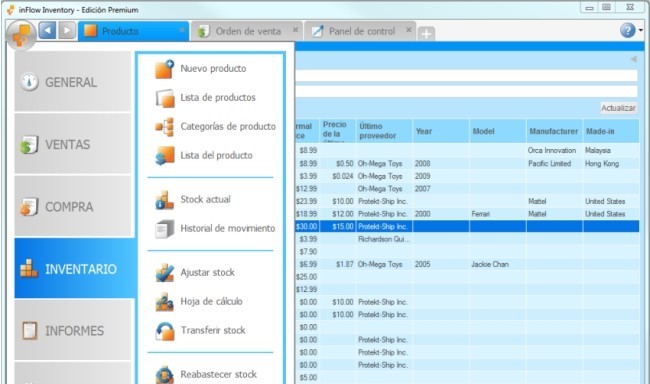
Task: Choose Stock actual entry text
Action: [x=205, y=199]
